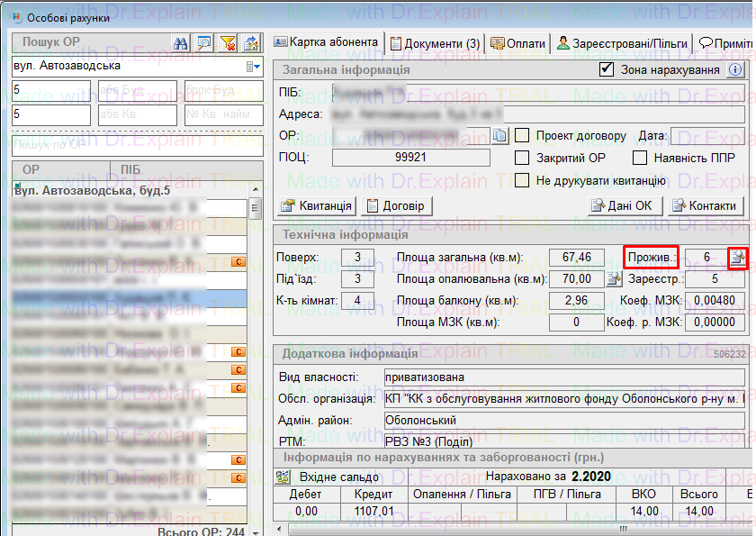Click the clear filter funnel icon
The width and height of the screenshot is (756, 536).
point(229,42)
